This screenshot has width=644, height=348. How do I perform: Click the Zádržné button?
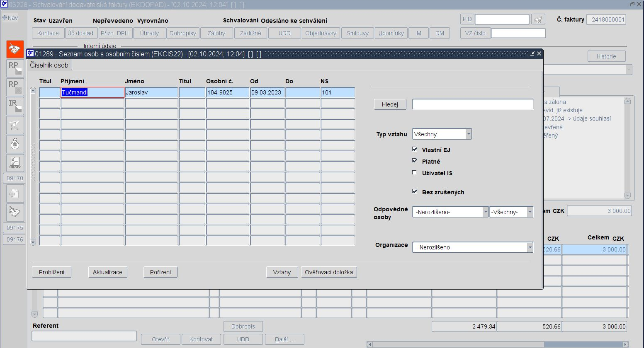(x=250, y=33)
